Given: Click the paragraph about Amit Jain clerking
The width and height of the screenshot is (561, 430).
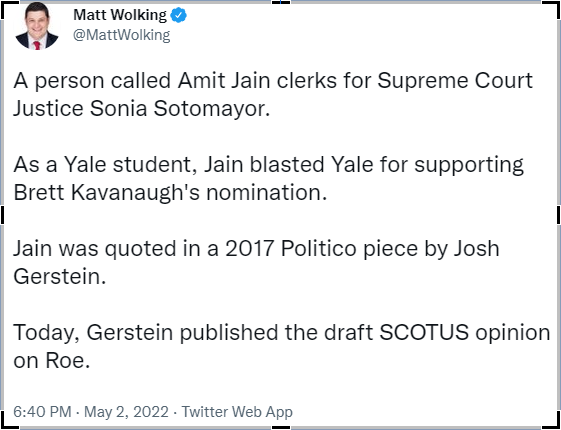Looking at the screenshot, I should (273, 94).
